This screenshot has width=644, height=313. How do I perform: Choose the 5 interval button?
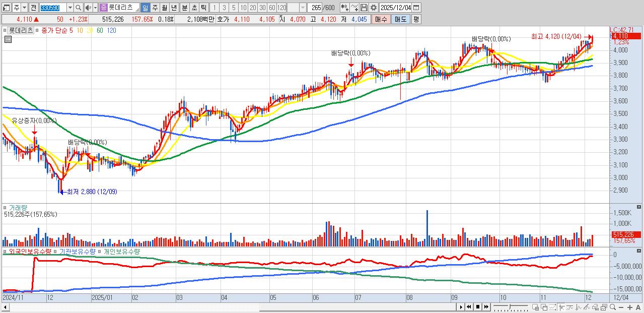point(234,8)
